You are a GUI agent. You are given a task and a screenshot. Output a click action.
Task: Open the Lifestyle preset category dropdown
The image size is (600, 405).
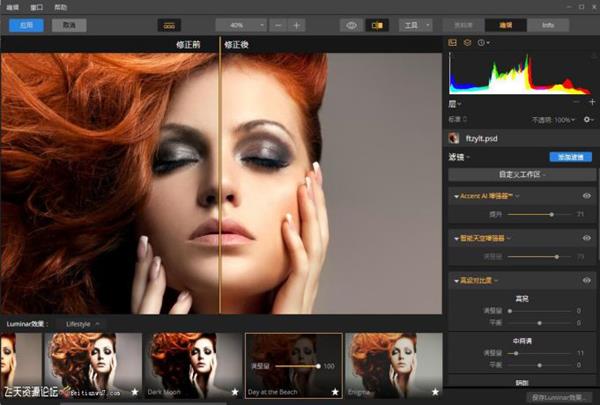[x=84, y=324]
